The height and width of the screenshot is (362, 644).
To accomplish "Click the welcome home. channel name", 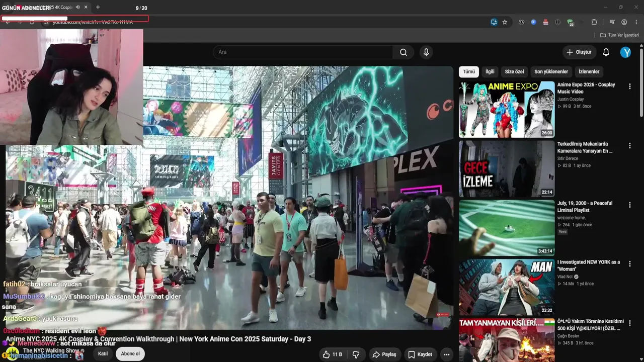I will [x=572, y=218].
